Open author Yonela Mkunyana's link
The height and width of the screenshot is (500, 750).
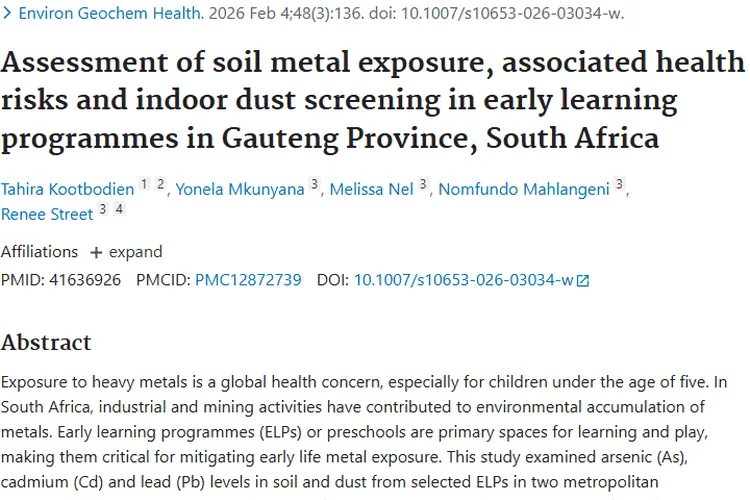[x=240, y=189]
